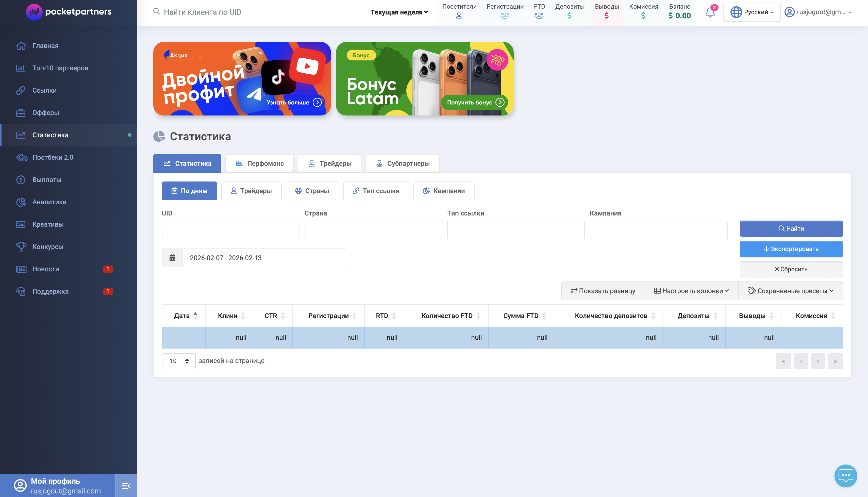868x497 pixels.
Task: Open Статистика in the sidebar menu
Action: (x=69, y=135)
